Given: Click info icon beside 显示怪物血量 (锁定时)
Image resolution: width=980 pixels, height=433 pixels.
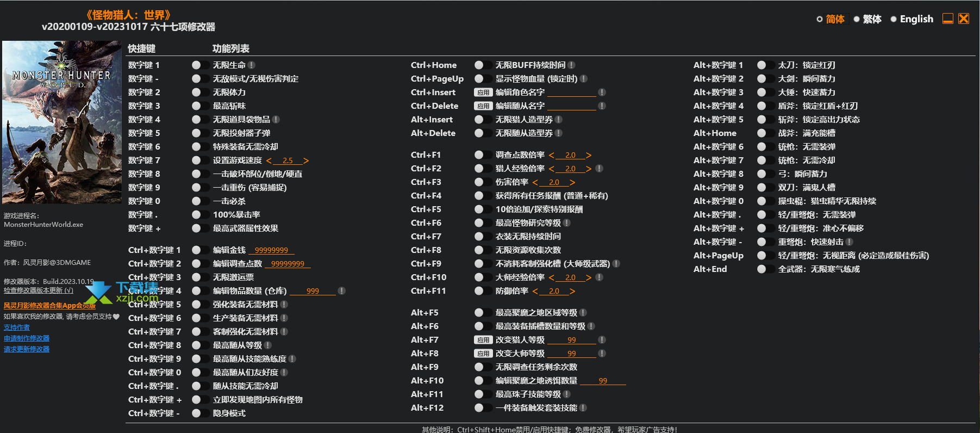Looking at the screenshot, I should (584, 79).
